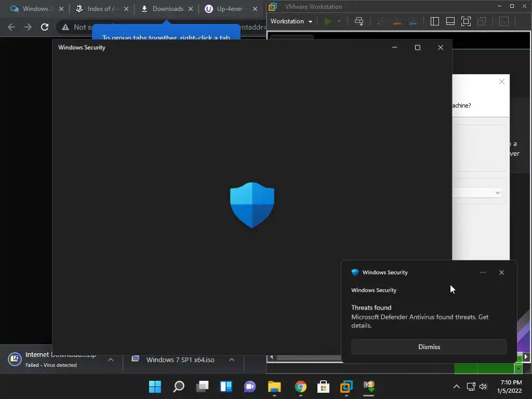Viewport: 532px width, 399px height.
Task: Open File Explorer from taskbar
Action: pos(274,387)
